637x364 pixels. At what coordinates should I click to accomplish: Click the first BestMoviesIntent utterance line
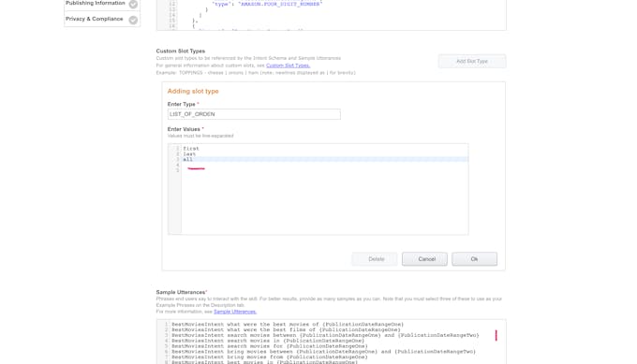pyautogui.click(x=288, y=325)
